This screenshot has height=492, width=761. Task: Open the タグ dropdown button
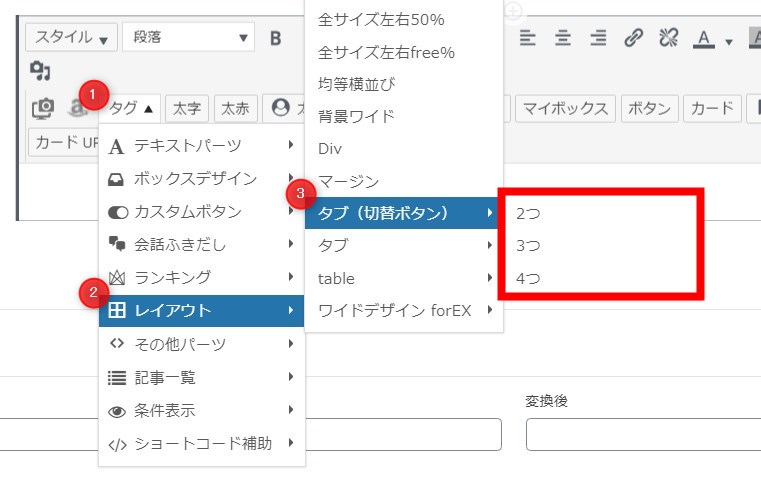(133, 108)
